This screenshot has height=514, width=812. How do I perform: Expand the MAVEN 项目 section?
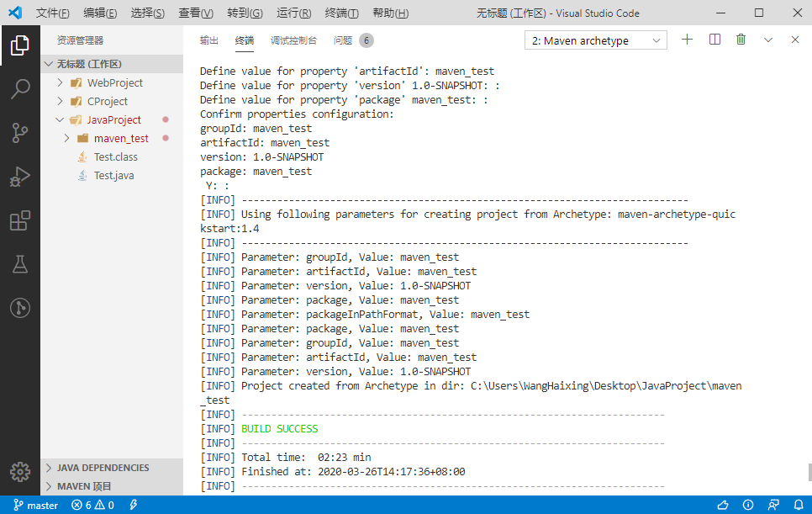(x=112, y=486)
